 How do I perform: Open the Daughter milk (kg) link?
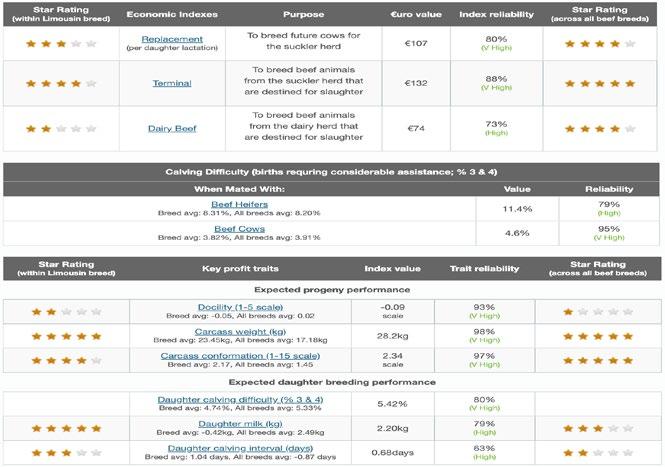tap(240, 424)
